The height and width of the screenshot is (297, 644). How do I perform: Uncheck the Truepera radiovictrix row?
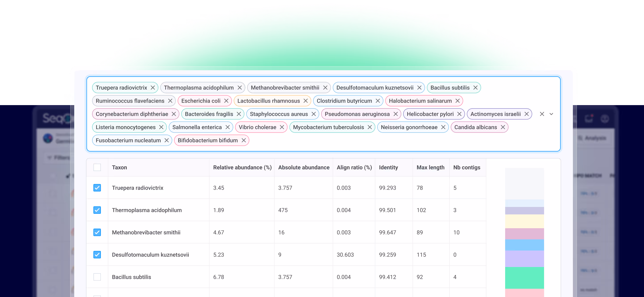pos(97,188)
